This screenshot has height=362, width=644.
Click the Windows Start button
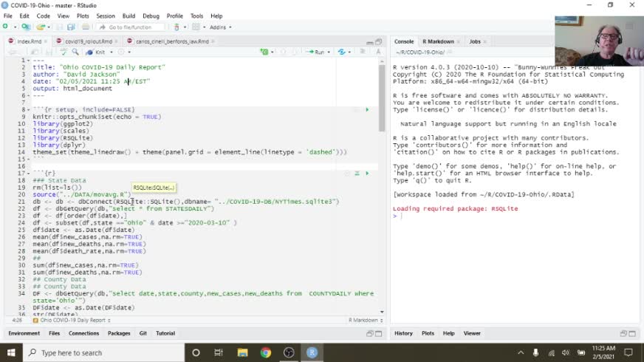point(11,352)
